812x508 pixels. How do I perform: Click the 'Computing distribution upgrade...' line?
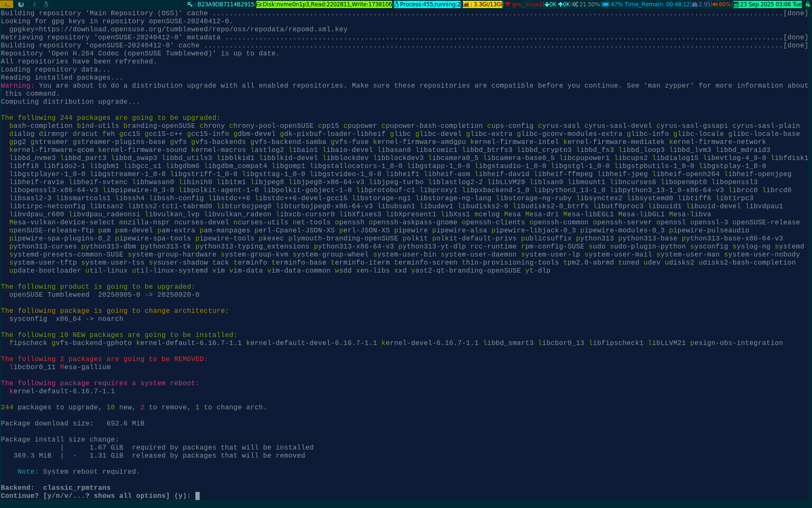click(x=70, y=102)
